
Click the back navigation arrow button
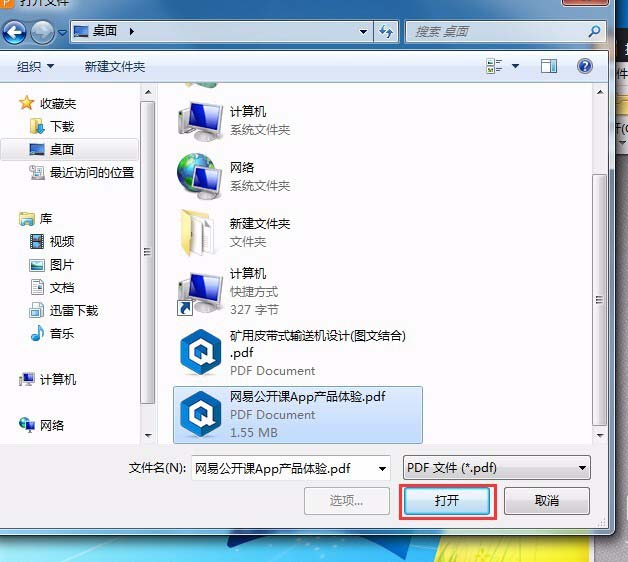click(17, 32)
